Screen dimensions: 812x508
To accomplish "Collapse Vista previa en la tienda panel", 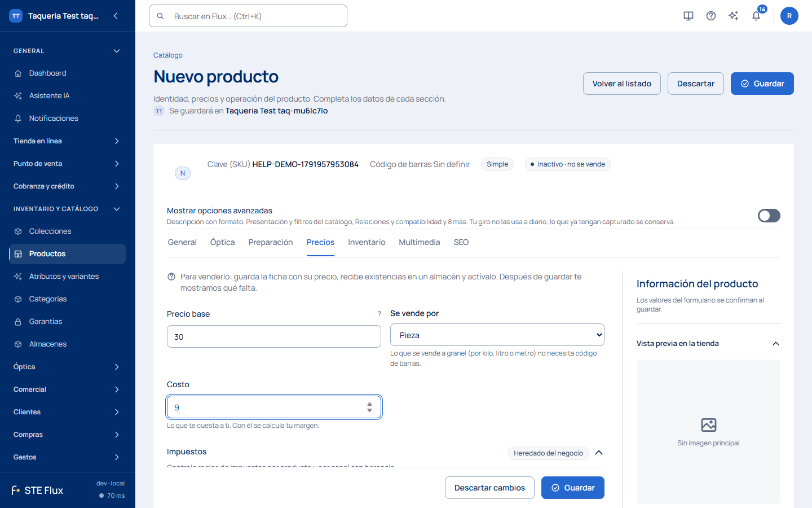I will 776,344.
